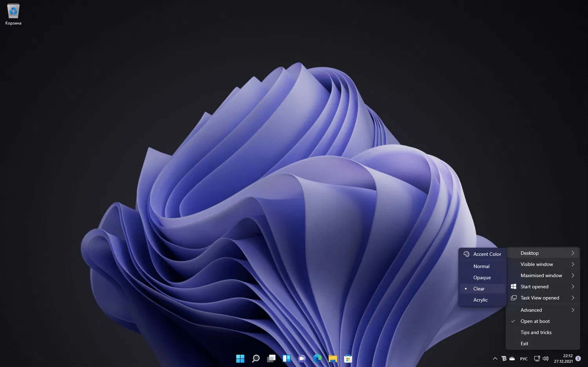
Task: Expand the Start opened submenu
Action: (x=543, y=287)
